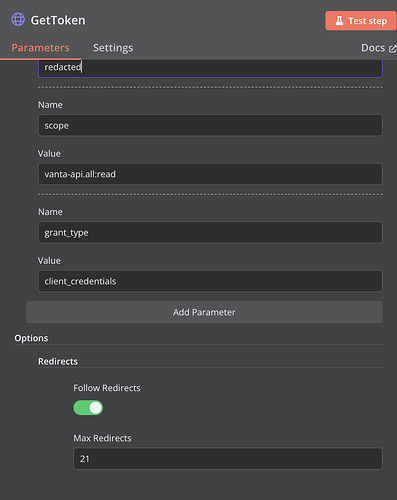Click the Follow Redirects label

[107, 388]
